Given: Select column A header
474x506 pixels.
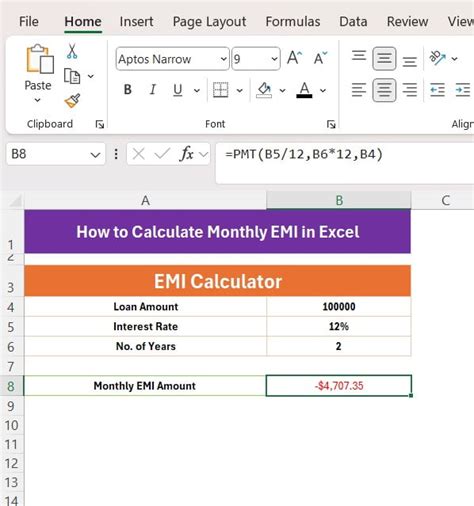Looking at the screenshot, I should tap(145, 200).
